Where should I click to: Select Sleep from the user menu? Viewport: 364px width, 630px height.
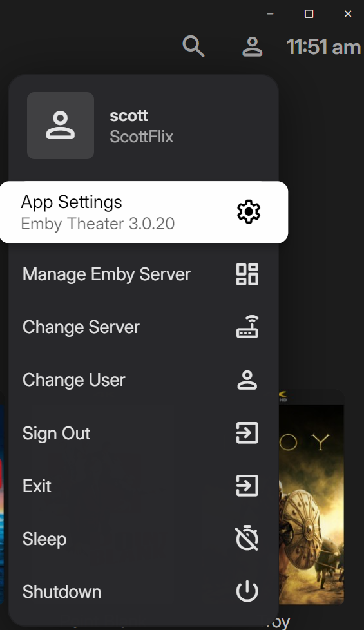coord(143,539)
